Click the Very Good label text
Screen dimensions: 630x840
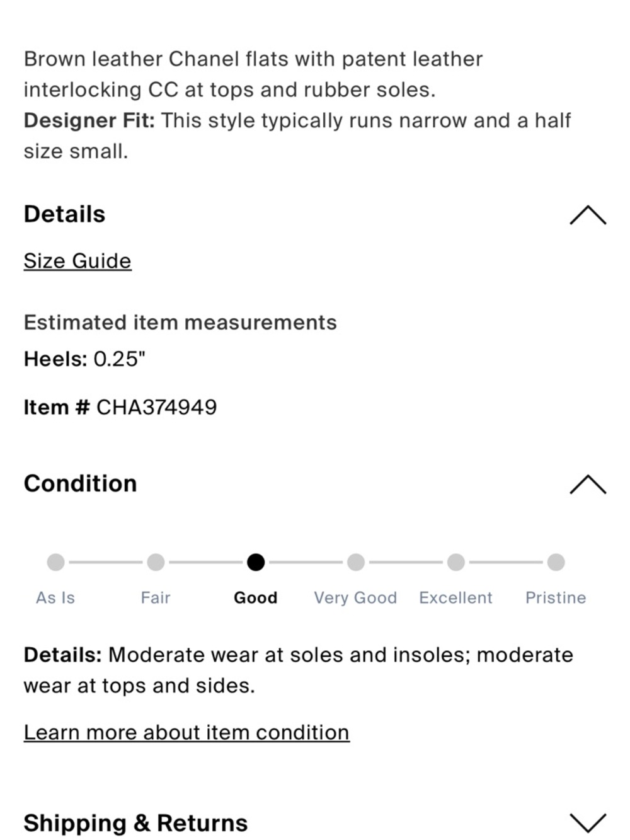click(355, 597)
